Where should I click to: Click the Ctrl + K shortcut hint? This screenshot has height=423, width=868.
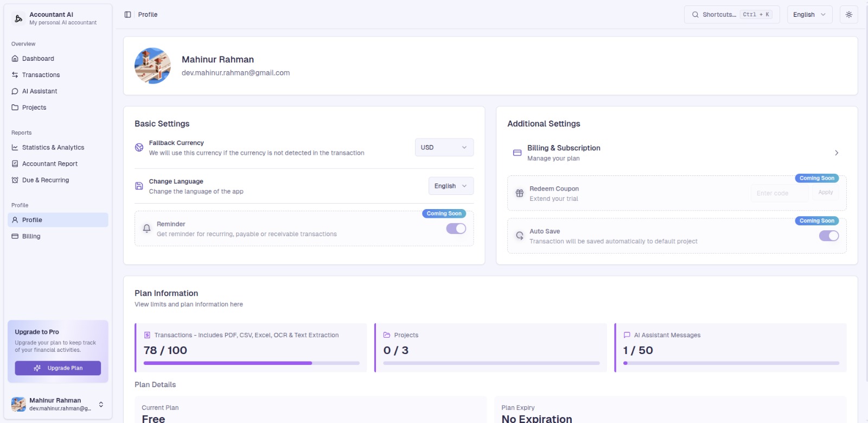[x=756, y=15]
